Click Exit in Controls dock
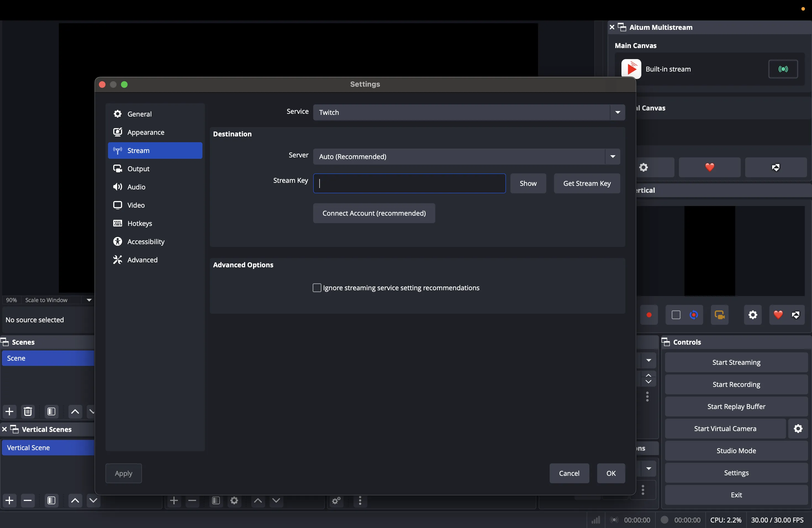 pyautogui.click(x=736, y=495)
